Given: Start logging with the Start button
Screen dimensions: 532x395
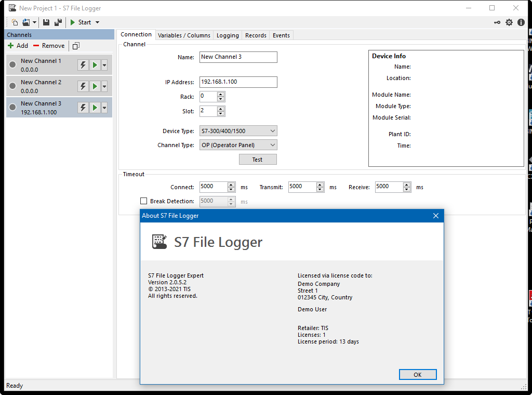Looking at the screenshot, I should (81, 22).
